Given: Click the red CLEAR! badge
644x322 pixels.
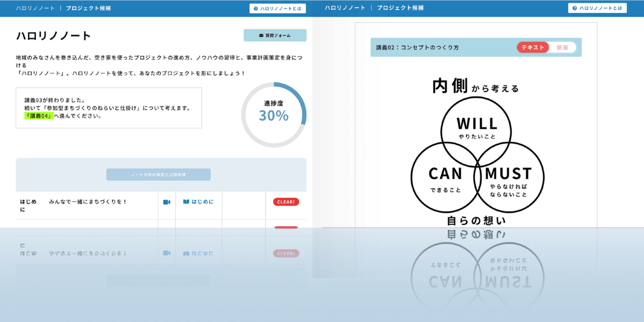Looking at the screenshot, I should [286, 202].
